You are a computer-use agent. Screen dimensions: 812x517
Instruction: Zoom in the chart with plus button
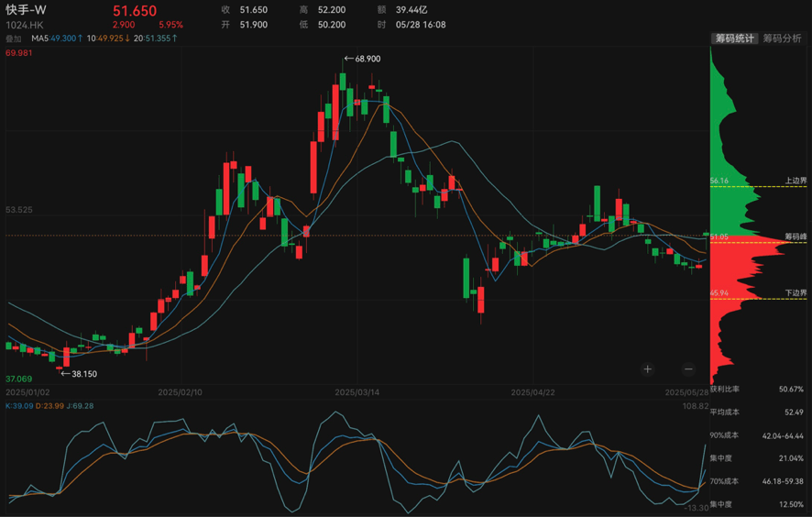(648, 368)
